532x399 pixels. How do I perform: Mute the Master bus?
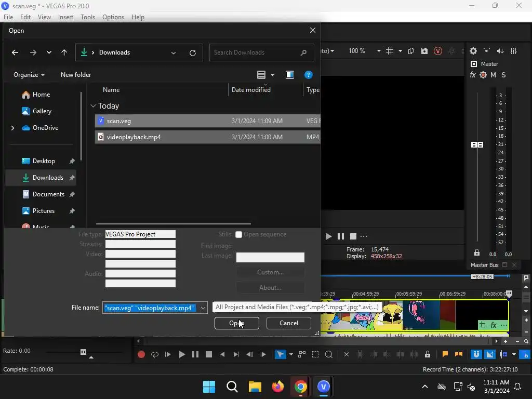494,75
